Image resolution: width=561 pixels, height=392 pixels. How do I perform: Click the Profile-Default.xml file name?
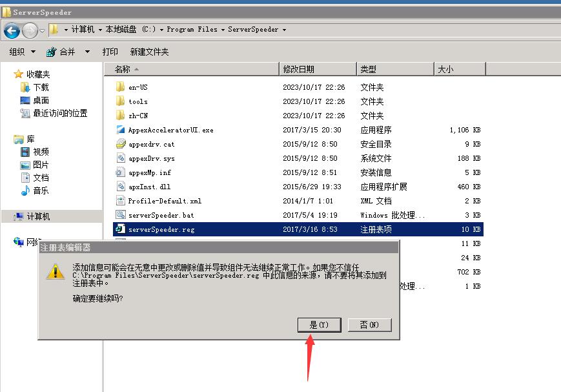(165, 201)
